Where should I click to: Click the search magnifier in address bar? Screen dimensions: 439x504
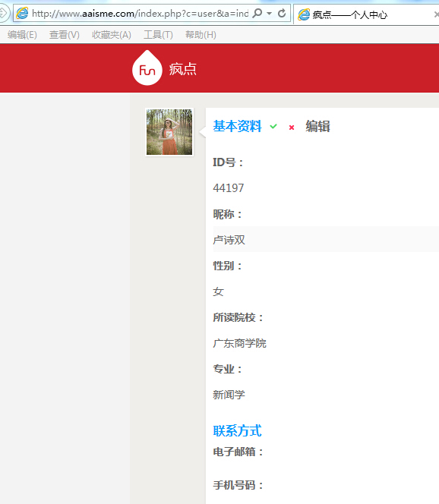tap(257, 13)
